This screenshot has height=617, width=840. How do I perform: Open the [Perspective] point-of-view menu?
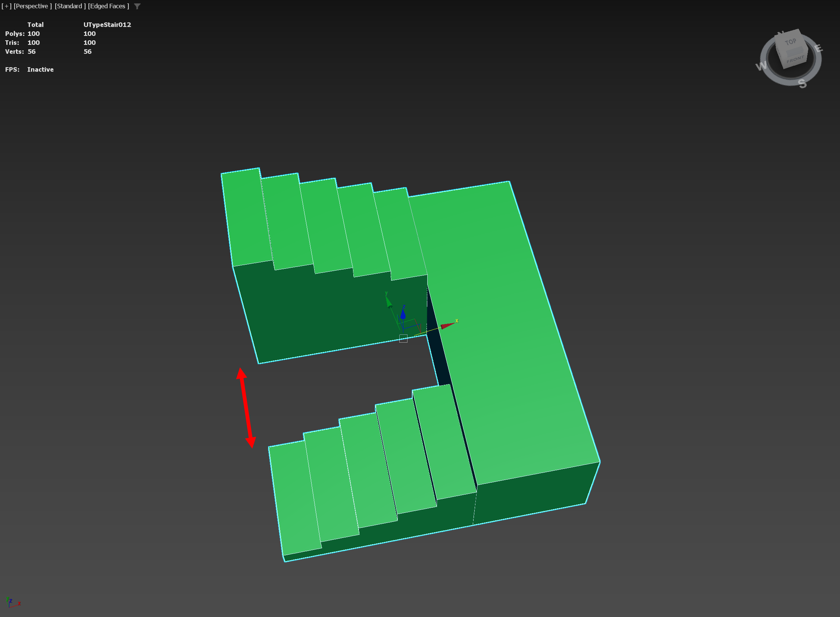click(x=32, y=6)
